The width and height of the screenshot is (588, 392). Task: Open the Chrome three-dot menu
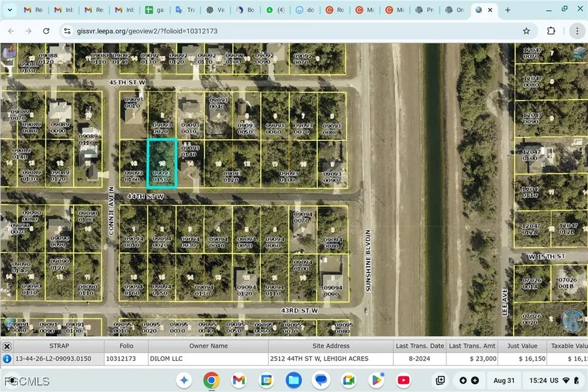(x=577, y=31)
